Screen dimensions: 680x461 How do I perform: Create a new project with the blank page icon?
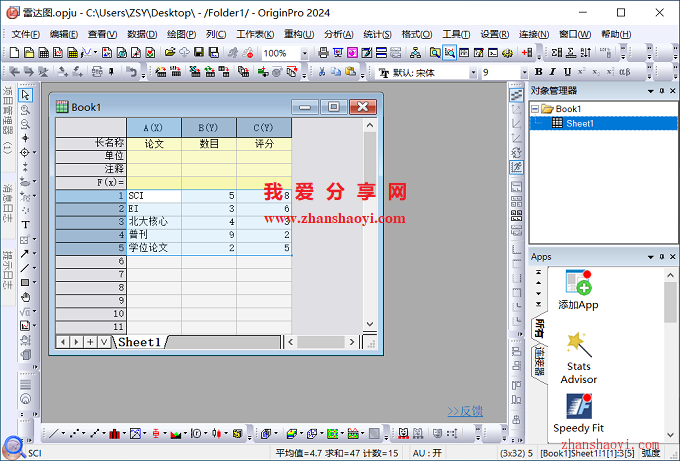tap(14, 52)
